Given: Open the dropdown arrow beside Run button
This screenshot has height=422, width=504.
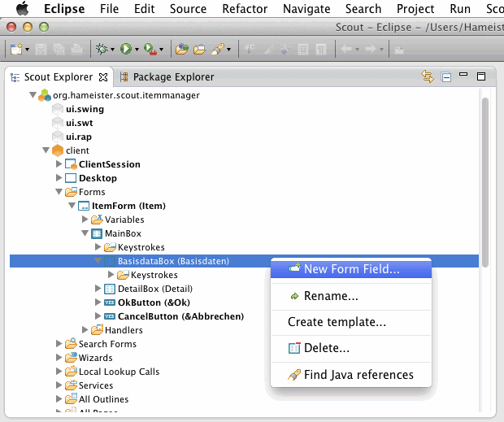Looking at the screenshot, I should (137, 50).
